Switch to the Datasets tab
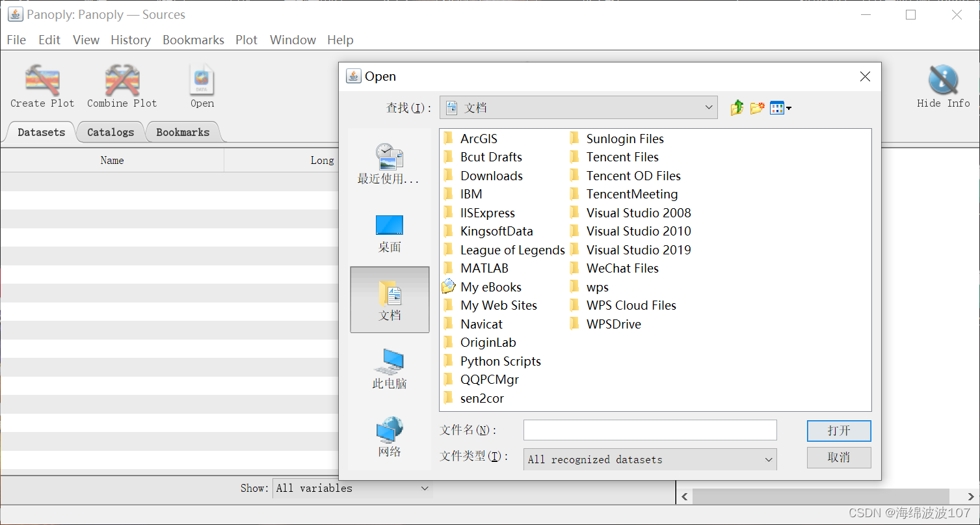 41,132
